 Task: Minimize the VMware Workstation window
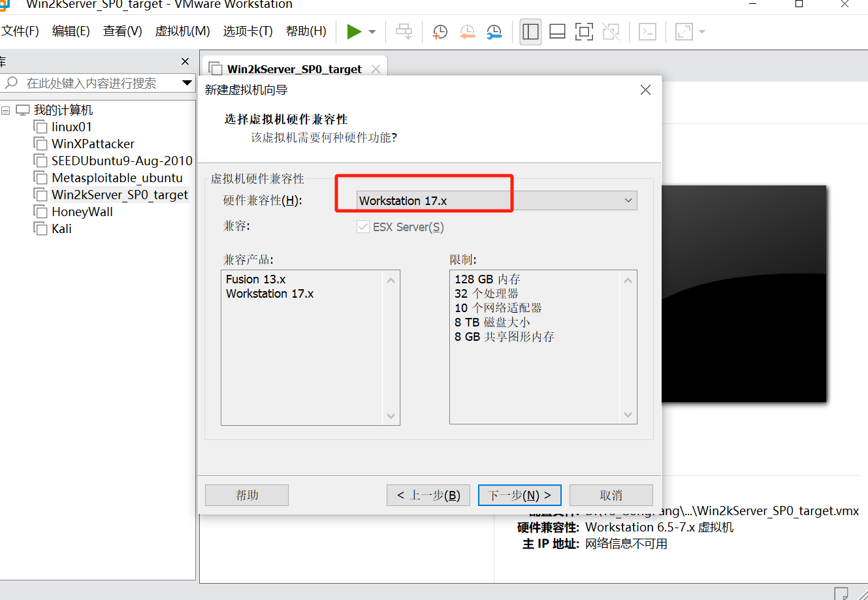click(753, 4)
